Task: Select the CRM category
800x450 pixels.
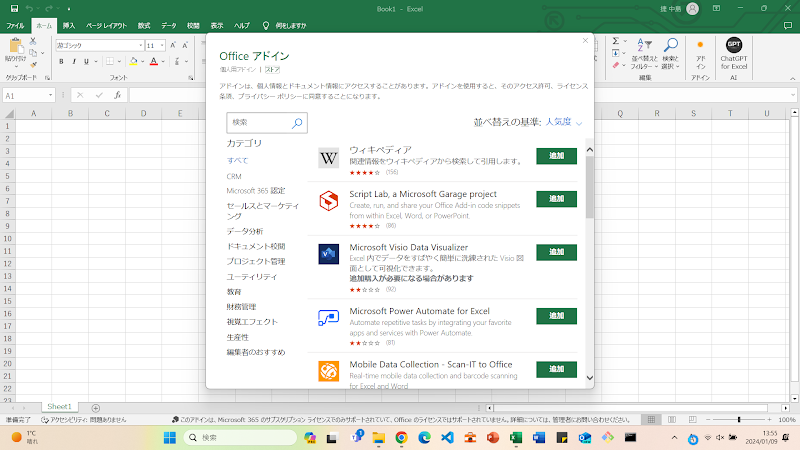Action: coord(234,176)
